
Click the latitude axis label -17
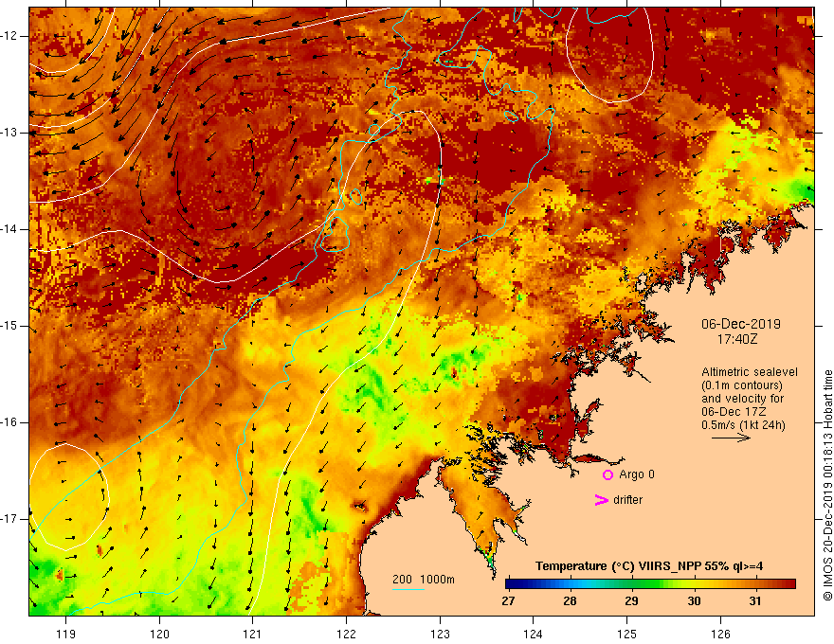pos(9,519)
